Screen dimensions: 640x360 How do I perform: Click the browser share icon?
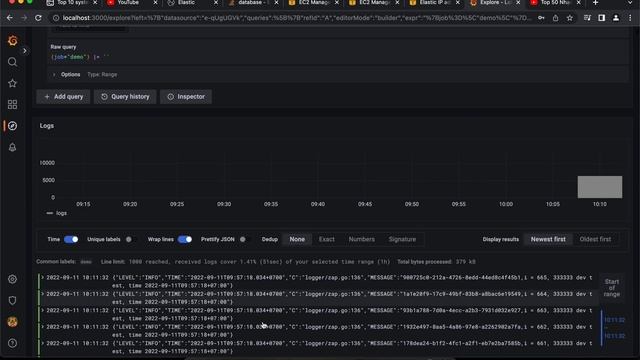point(556,18)
